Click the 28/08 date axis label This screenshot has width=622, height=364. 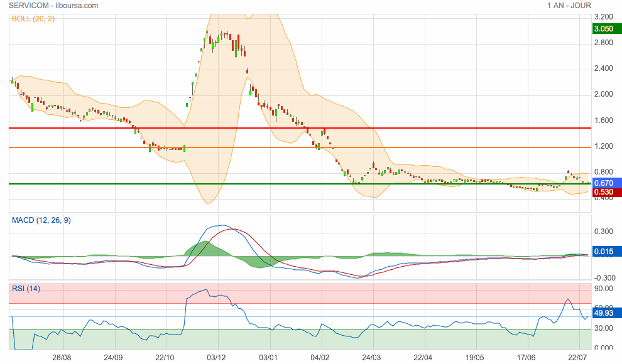point(62,358)
